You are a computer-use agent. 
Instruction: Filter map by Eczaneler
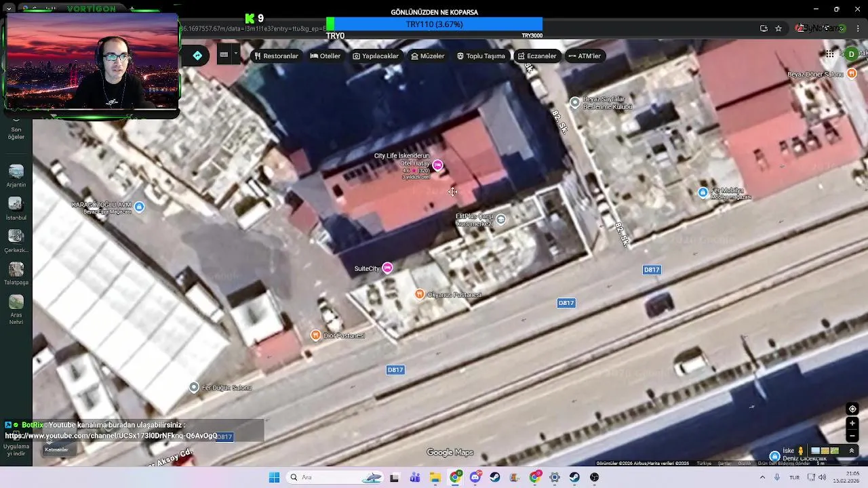click(x=537, y=56)
